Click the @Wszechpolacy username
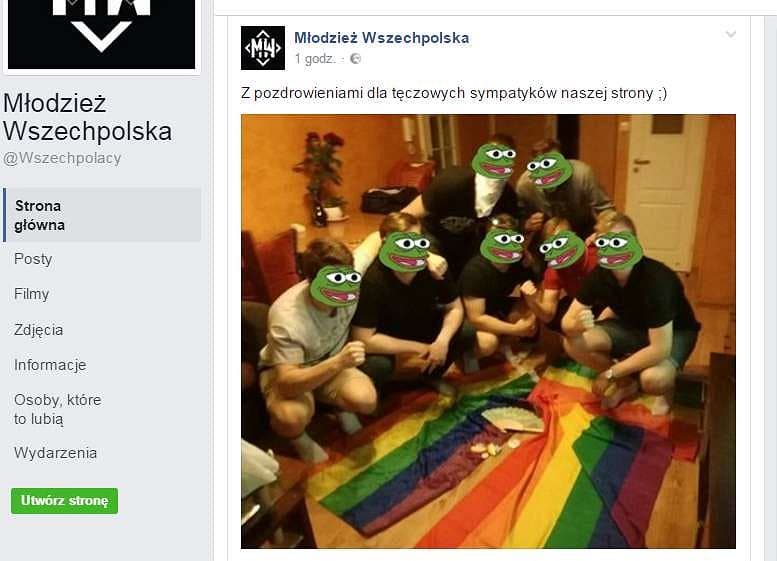This screenshot has width=777, height=561. pyautogui.click(x=62, y=158)
